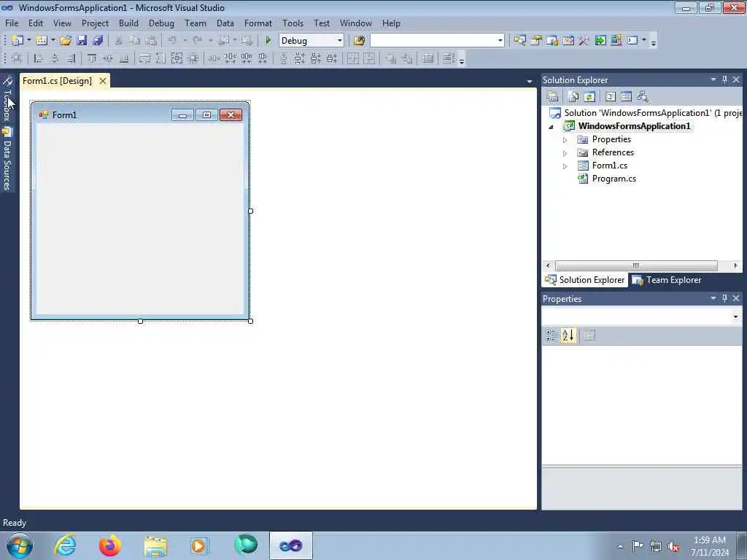Click inside the Find text input box

click(433, 41)
